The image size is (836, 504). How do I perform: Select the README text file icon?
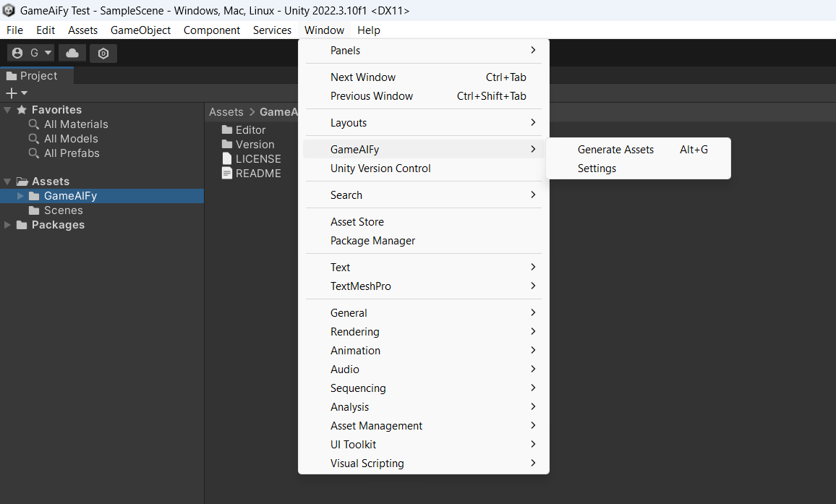pyautogui.click(x=227, y=174)
